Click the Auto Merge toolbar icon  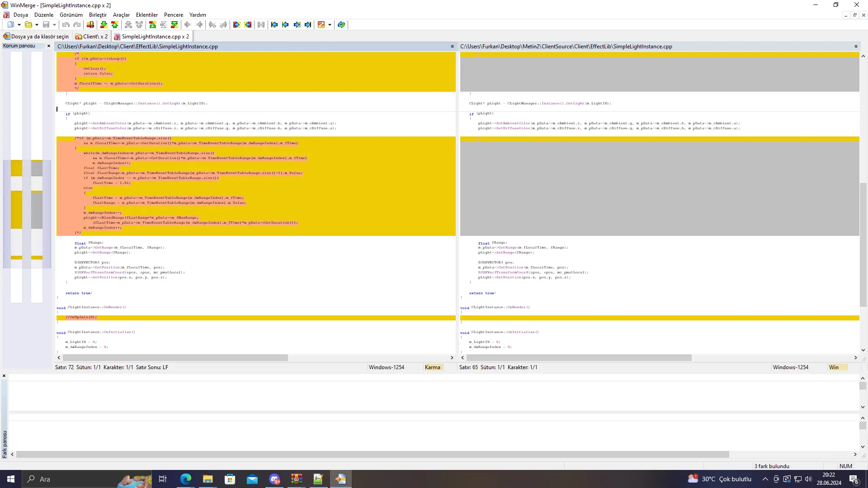pyautogui.click(x=261, y=25)
